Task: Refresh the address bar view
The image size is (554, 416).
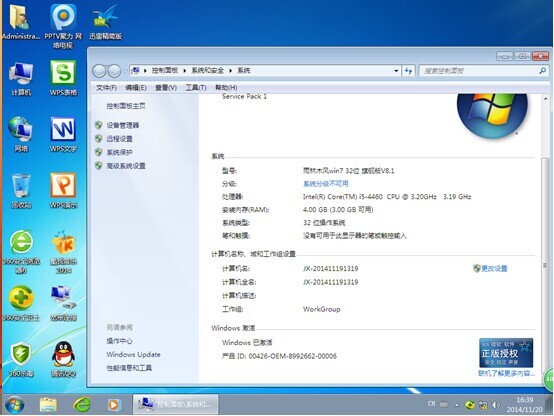Action: coord(408,71)
